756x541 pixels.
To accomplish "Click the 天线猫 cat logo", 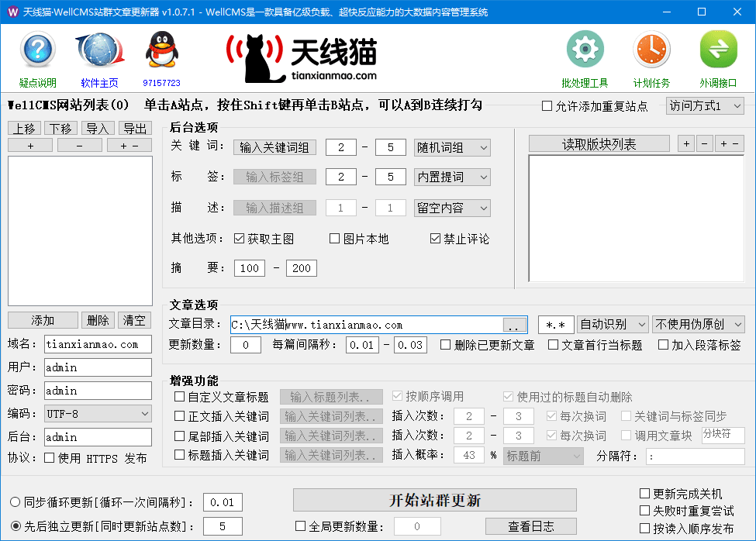I will 302,58.
